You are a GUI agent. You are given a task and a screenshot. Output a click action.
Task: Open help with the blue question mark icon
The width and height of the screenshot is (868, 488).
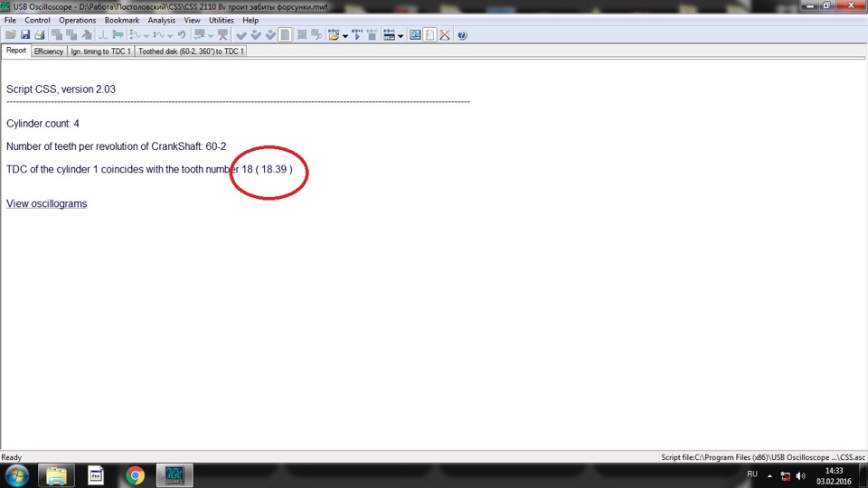(x=462, y=35)
